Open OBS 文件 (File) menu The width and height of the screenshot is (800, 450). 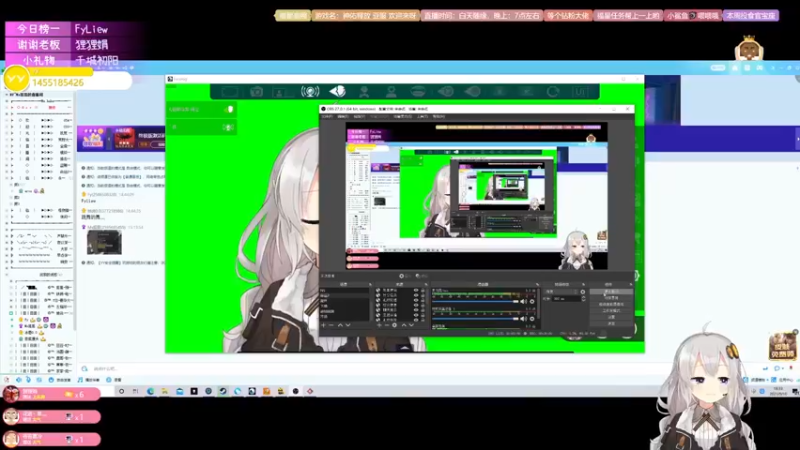tap(327, 117)
